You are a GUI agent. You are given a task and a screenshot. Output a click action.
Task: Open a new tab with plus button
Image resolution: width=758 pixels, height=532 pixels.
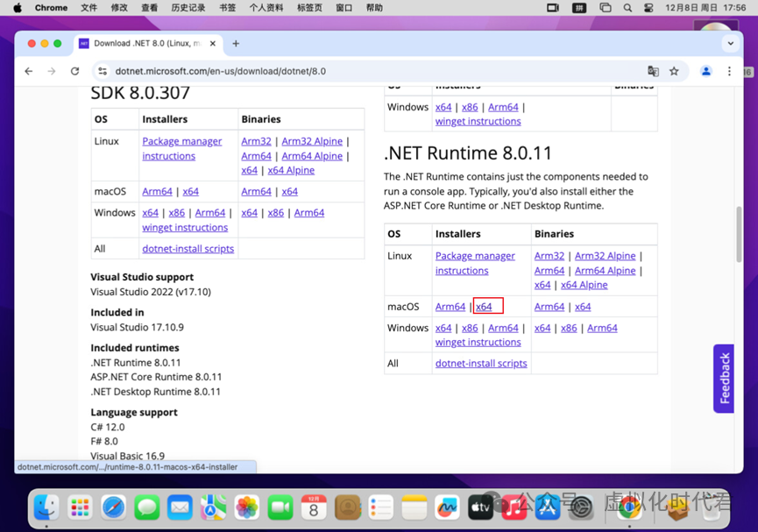coord(236,44)
